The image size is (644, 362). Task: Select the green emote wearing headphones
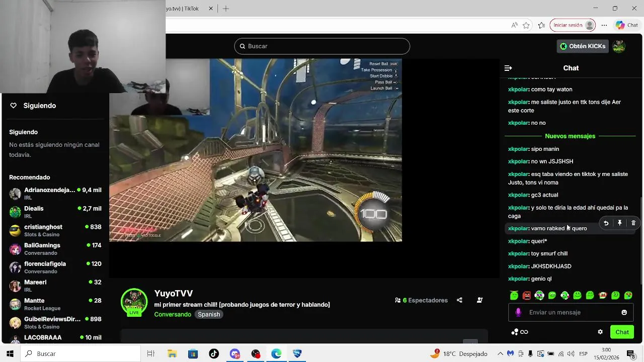(539, 296)
